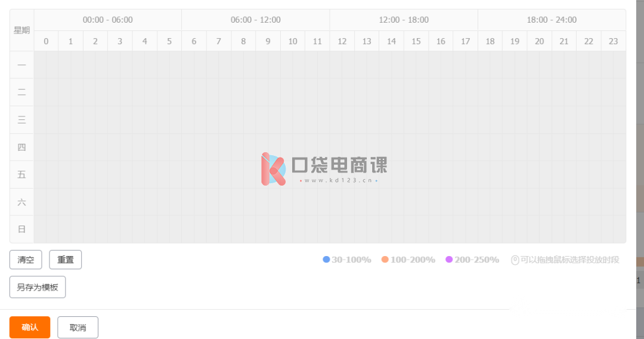
Task: Click the 清空 clear button
Action: (26, 260)
